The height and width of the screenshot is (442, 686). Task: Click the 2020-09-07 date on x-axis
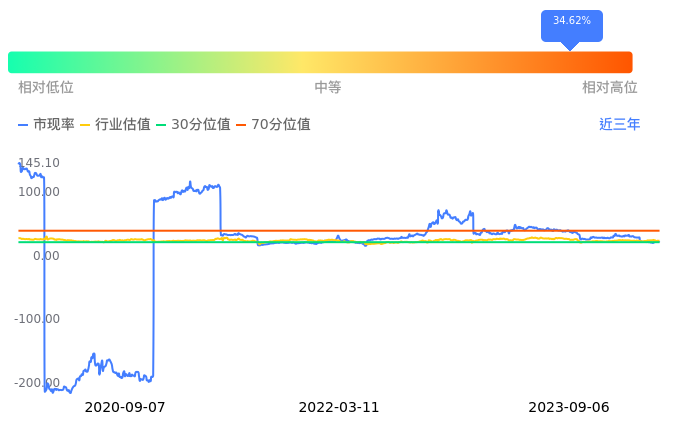pos(124,408)
